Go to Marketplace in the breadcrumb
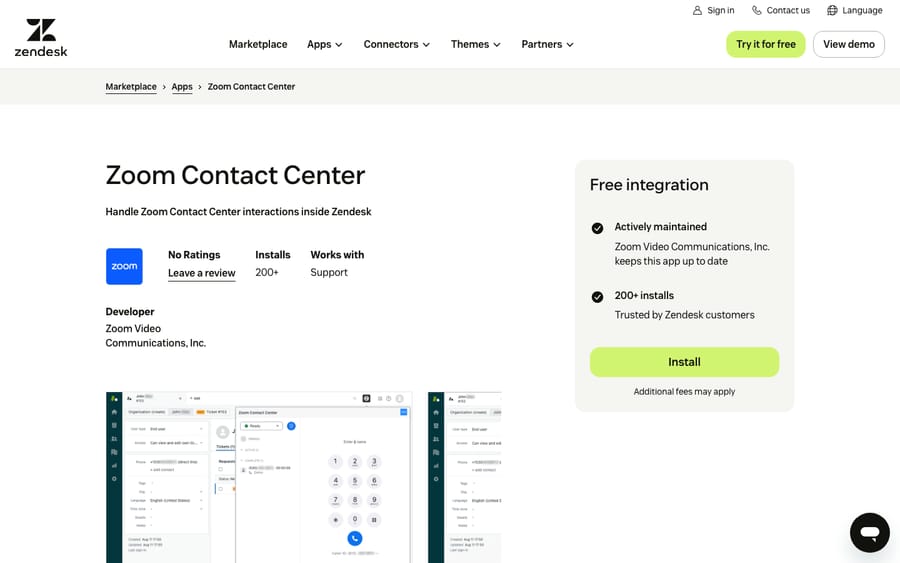Viewport: 900px width, 563px height. coord(131,87)
